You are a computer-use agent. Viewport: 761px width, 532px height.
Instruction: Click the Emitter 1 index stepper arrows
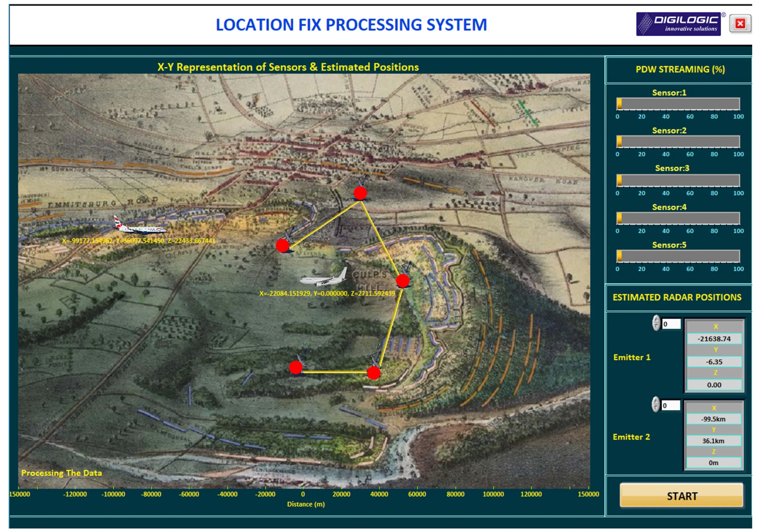pyautogui.click(x=656, y=323)
